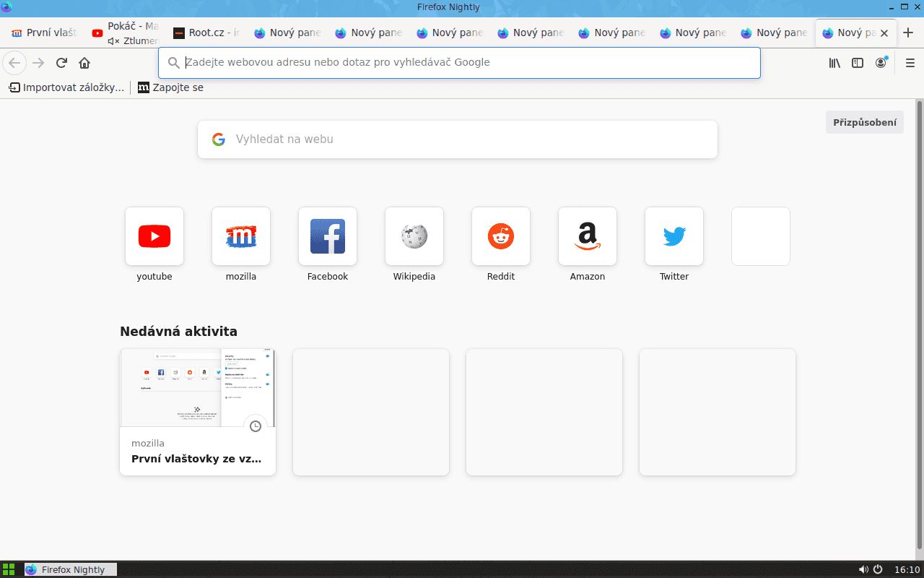Click the clock history icon on the mozilla card
Screen dimensions: 924x578
(255, 426)
